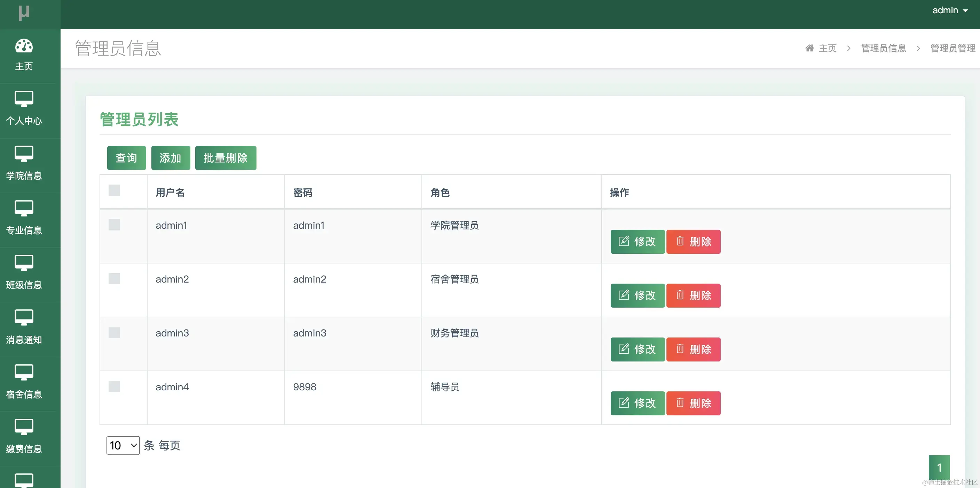Screen dimensions: 980x488
Task: Click the 批量删除 button
Action: coord(226,158)
